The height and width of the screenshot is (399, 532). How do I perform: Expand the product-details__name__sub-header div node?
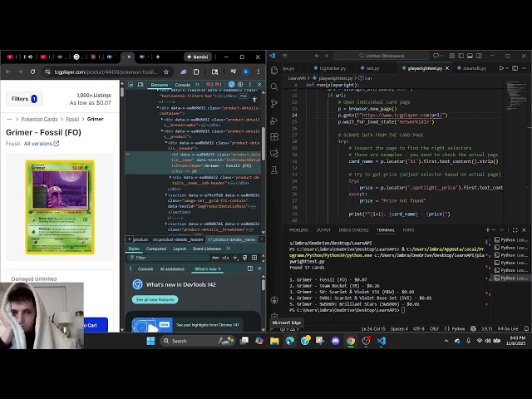click(170, 177)
